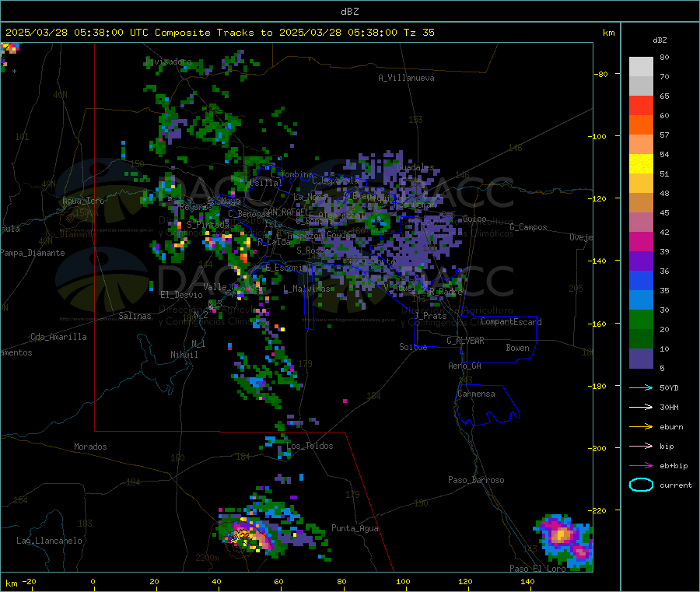Click the 30HM white arrow legend icon
Image resolution: width=700 pixels, height=592 pixels.
coord(641,407)
